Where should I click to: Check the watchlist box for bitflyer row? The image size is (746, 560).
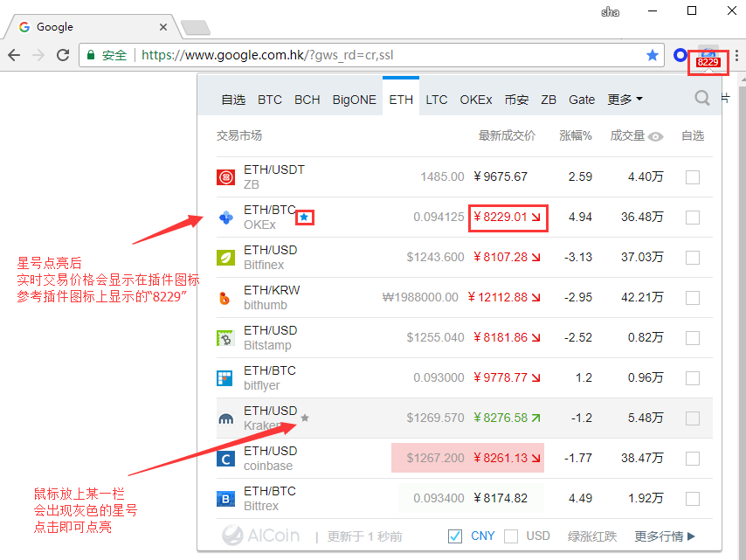tap(693, 378)
